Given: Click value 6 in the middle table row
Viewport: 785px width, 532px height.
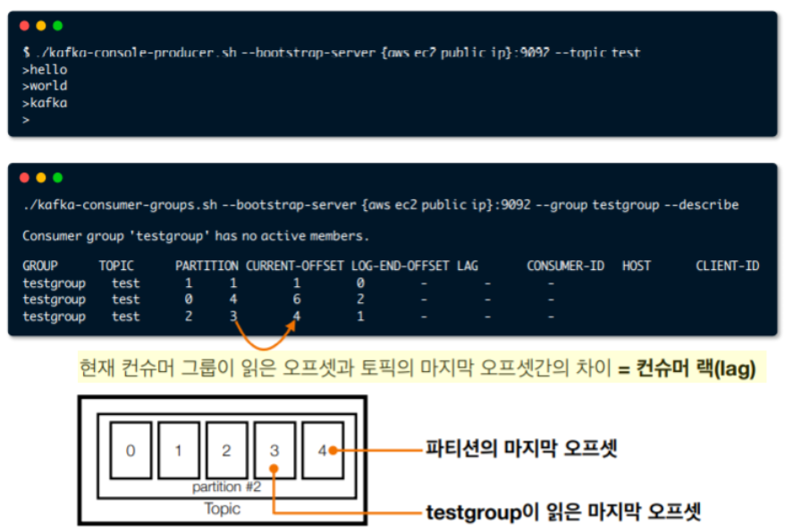Looking at the screenshot, I should pos(297,300).
